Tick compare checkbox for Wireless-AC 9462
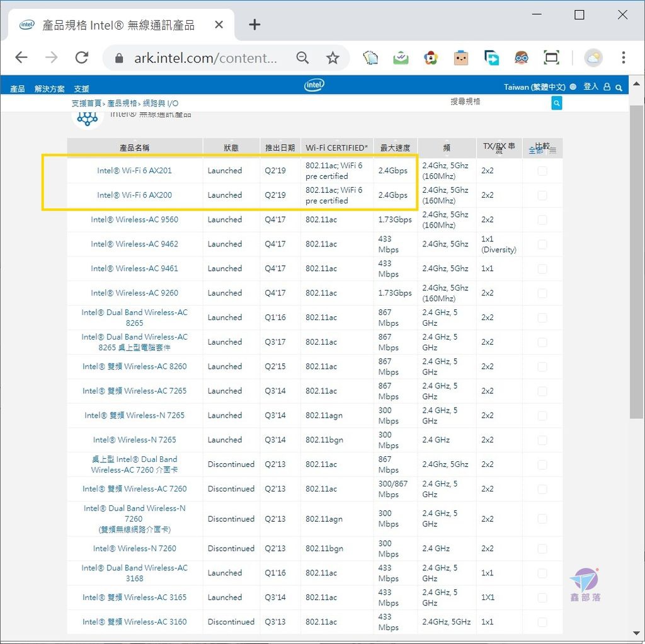This screenshot has width=645, height=644. point(542,244)
